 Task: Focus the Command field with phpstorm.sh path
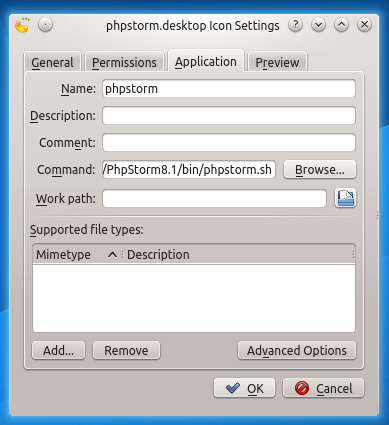(x=189, y=169)
